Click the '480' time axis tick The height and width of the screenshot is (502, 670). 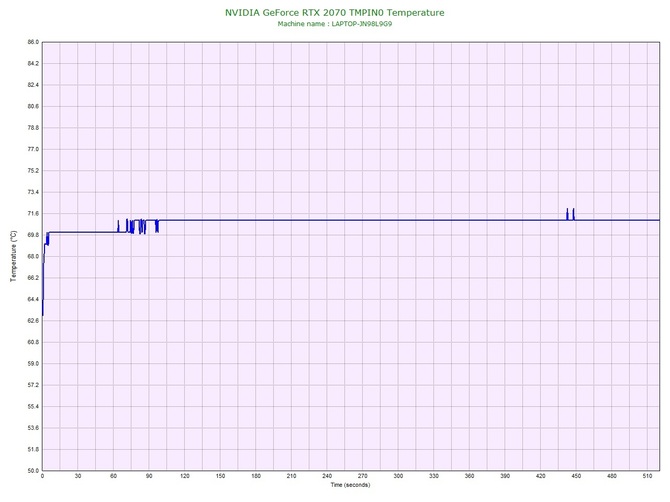coord(611,476)
